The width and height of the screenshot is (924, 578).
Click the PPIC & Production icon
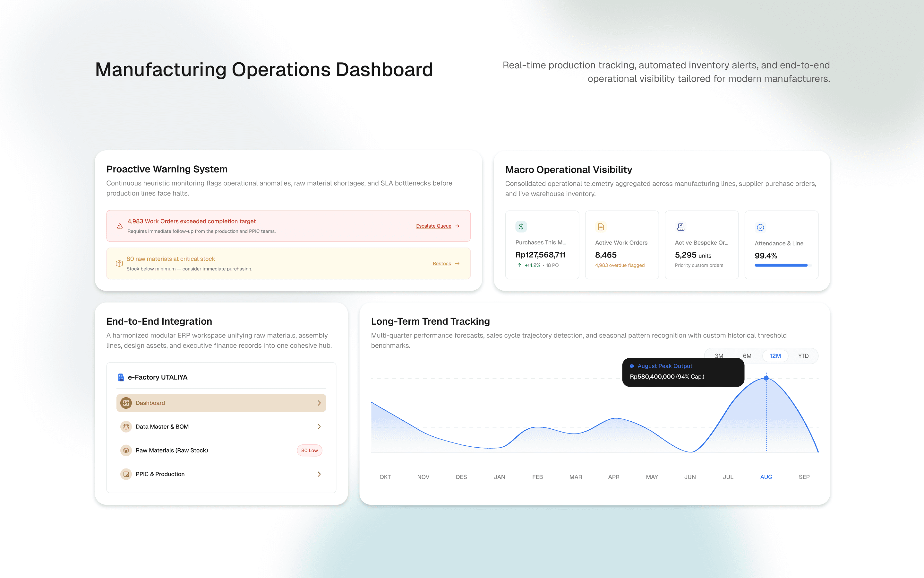pos(126,474)
